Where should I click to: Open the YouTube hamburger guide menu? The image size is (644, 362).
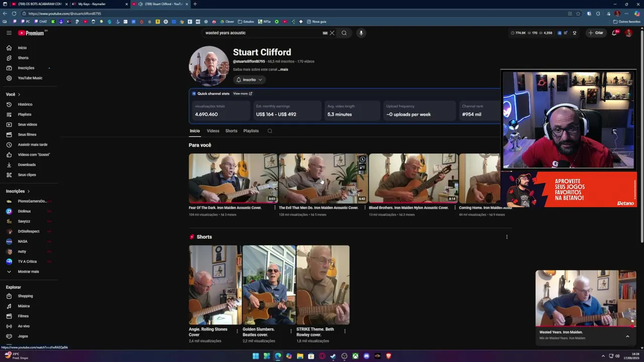click(x=9, y=33)
